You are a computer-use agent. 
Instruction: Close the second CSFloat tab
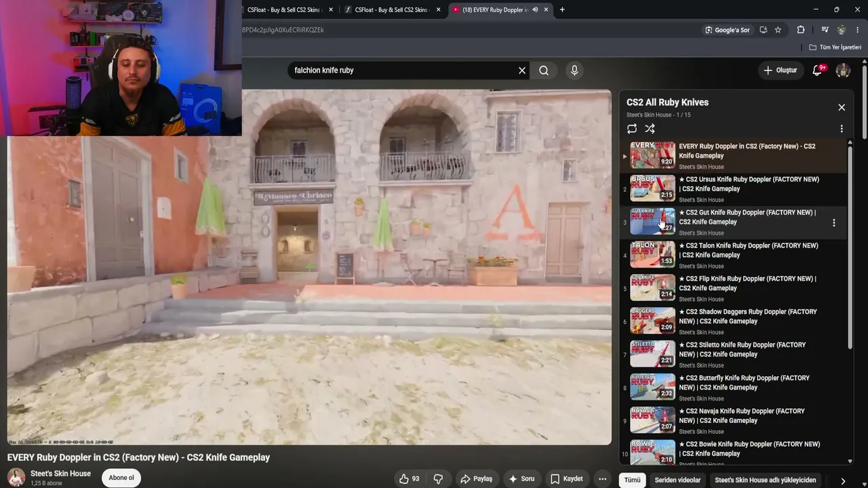(439, 10)
